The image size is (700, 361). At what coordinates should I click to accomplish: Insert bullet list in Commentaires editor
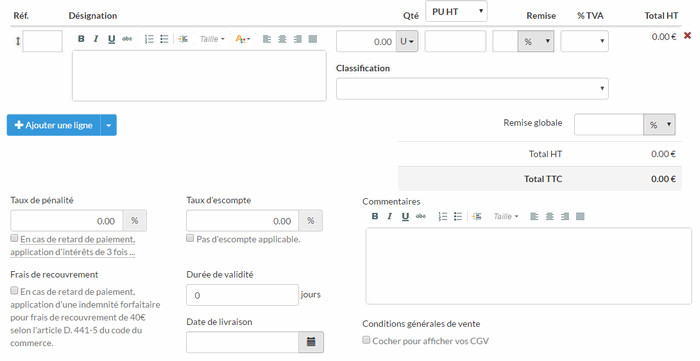(458, 216)
